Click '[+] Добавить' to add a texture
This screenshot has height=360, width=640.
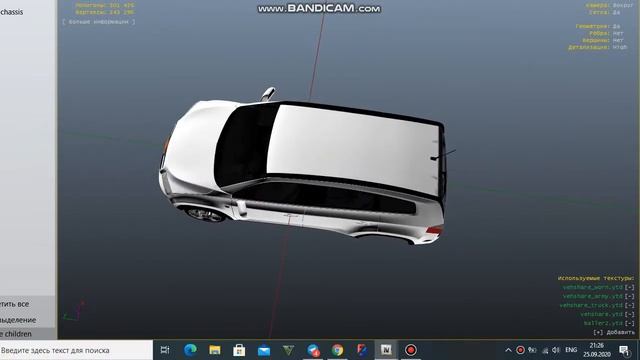614,332
